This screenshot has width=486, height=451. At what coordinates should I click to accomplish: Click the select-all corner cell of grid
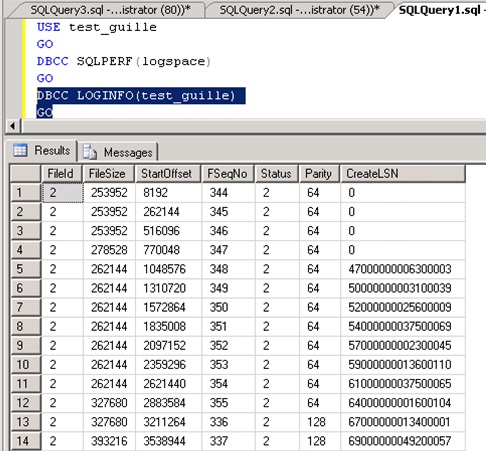coord(25,174)
